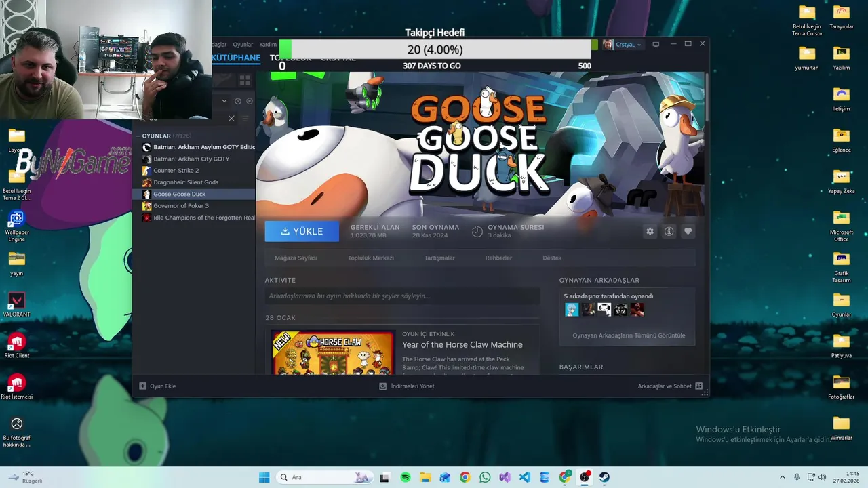Image resolution: width=868 pixels, height=488 pixels.
Task: Open Wallpaper Engine desktop shortcut
Action: click(17, 226)
